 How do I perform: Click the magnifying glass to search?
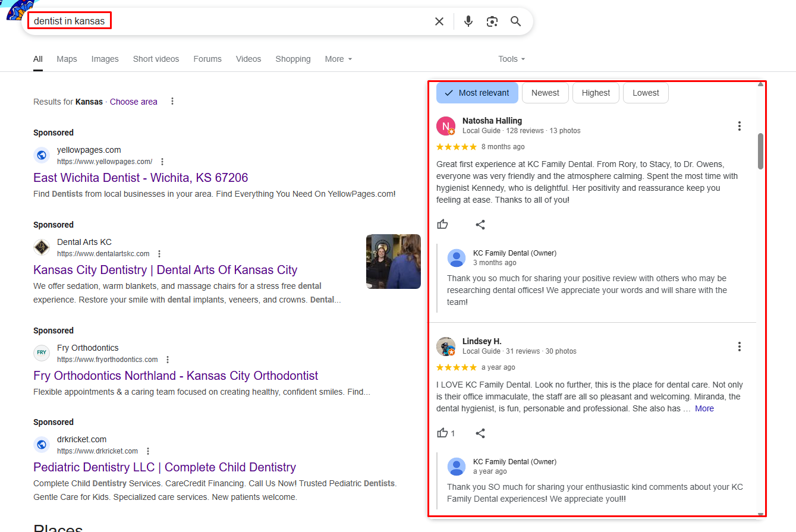tap(515, 21)
